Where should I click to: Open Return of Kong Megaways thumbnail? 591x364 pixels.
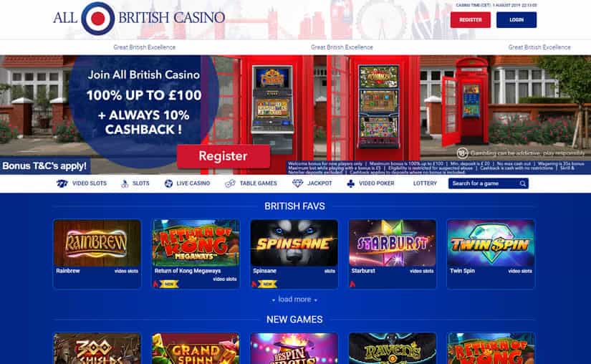(196, 244)
